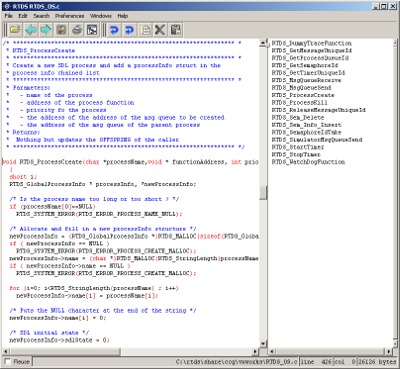This screenshot has height=369, width=400.
Task: Select RTDS_SemaphoreIdTake in function list
Action: (x=306, y=132)
